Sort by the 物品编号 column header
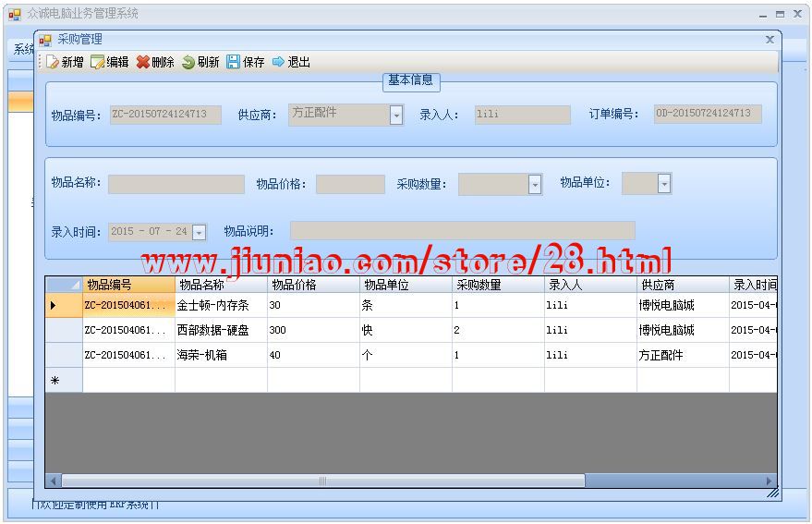 coord(129,285)
